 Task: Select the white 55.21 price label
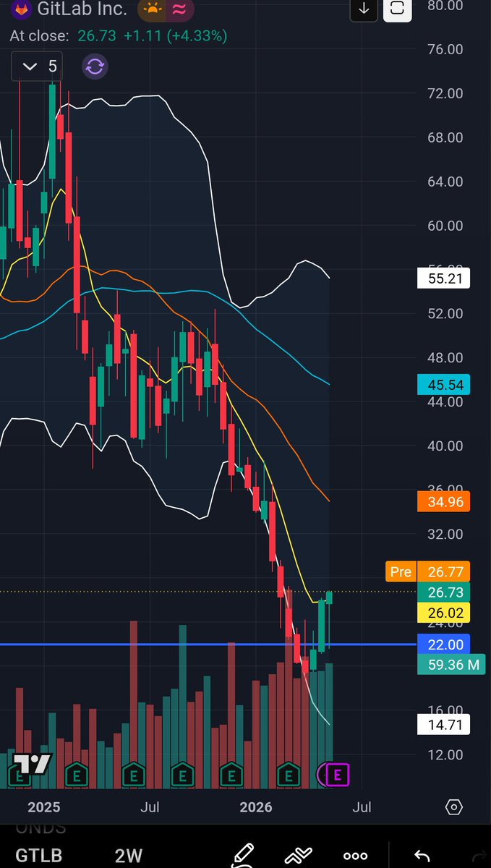[443, 278]
